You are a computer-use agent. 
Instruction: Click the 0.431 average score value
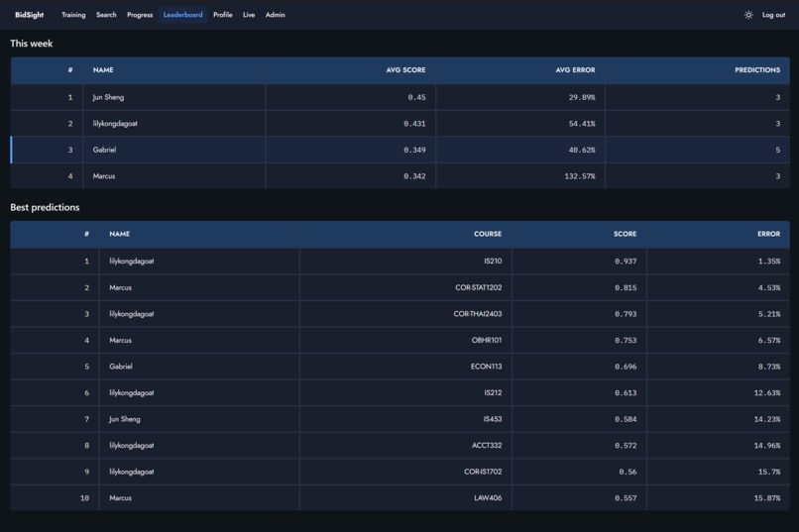click(414, 124)
